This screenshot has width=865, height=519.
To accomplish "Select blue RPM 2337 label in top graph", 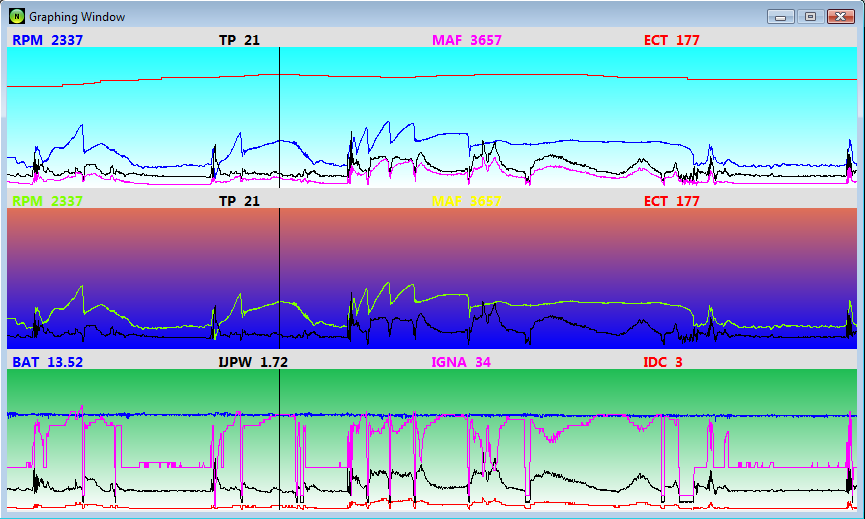I will click(47, 40).
